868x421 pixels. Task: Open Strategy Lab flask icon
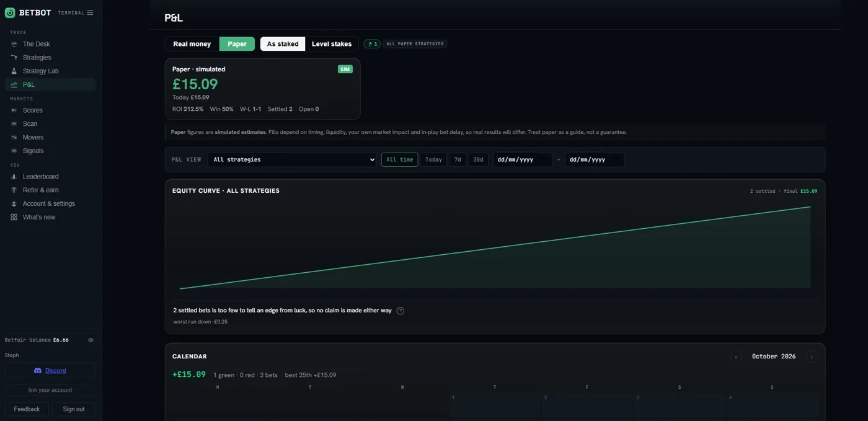pos(14,71)
